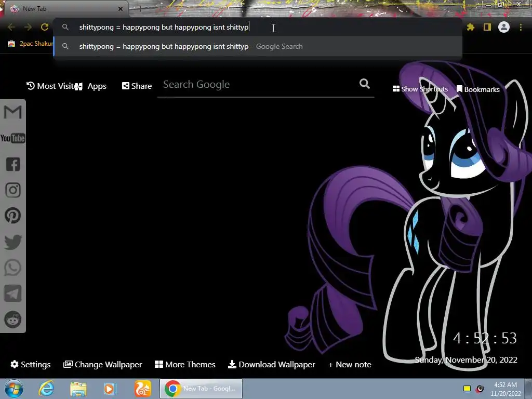Open Gmail from the sidebar
532x399 pixels.
[13, 112]
